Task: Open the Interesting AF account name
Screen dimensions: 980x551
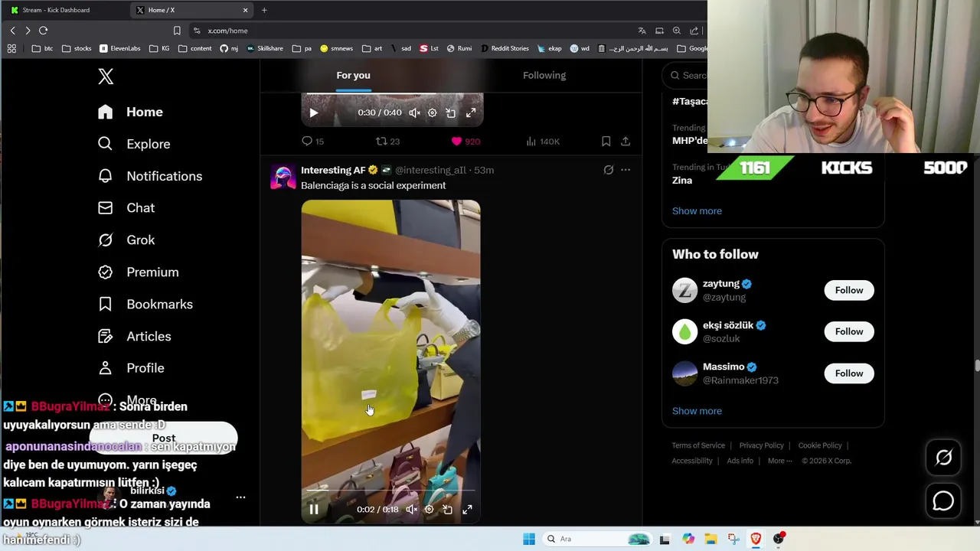Action: 333,170
